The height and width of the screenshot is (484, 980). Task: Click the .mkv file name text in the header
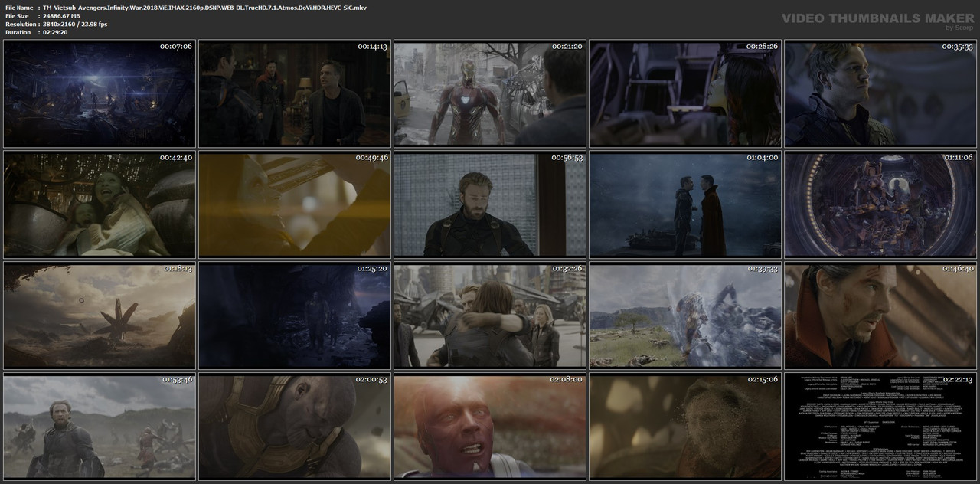pyautogui.click(x=204, y=7)
